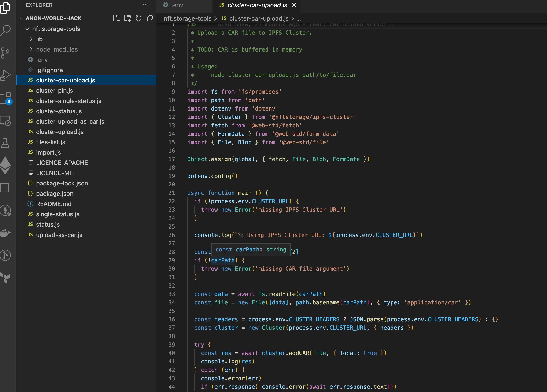Open cluster-upload.js file
Image resolution: width=547 pixels, height=392 pixels.
pos(87,132)
